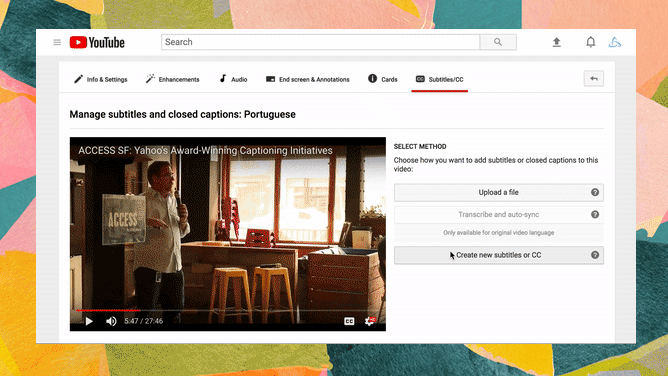Show help for Upload a file
This screenshot has height=376, width=668.
pyautogui.click(x=595, y=192)
